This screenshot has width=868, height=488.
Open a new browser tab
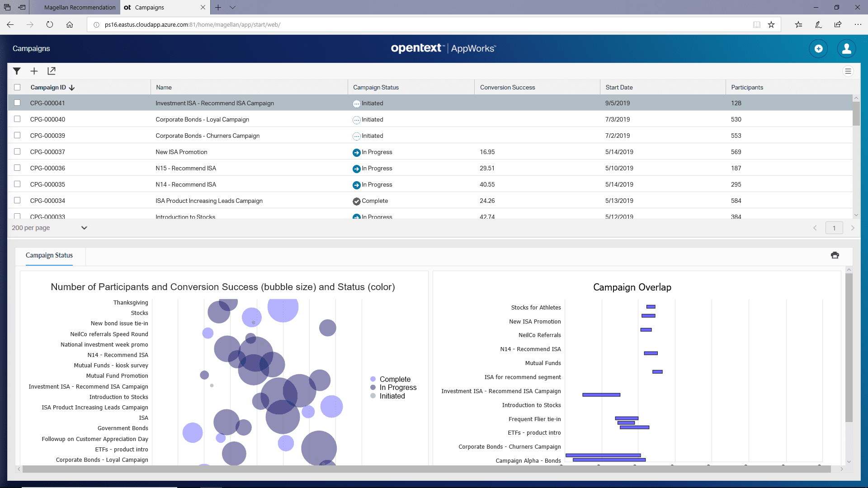tap(218, 7)
